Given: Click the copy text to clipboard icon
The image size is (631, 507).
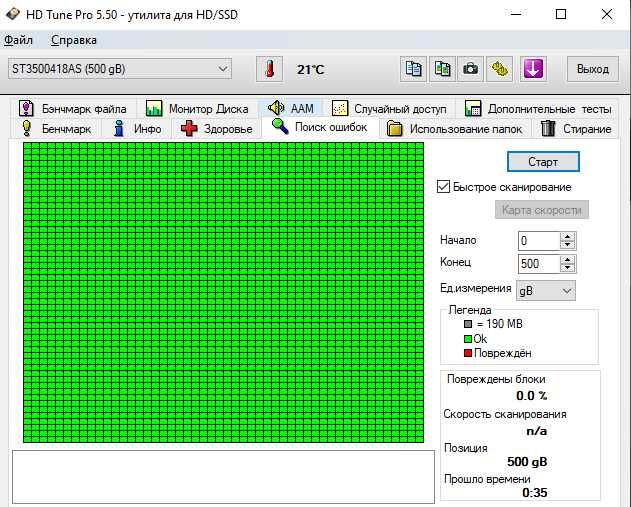Looking at the screenshot, I should pos(413,69).
